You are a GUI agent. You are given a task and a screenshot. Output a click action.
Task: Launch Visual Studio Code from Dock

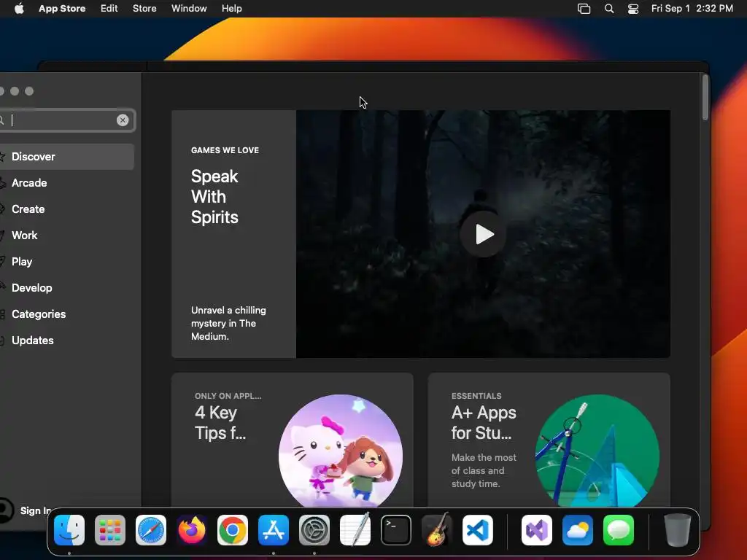coord(477,530)
